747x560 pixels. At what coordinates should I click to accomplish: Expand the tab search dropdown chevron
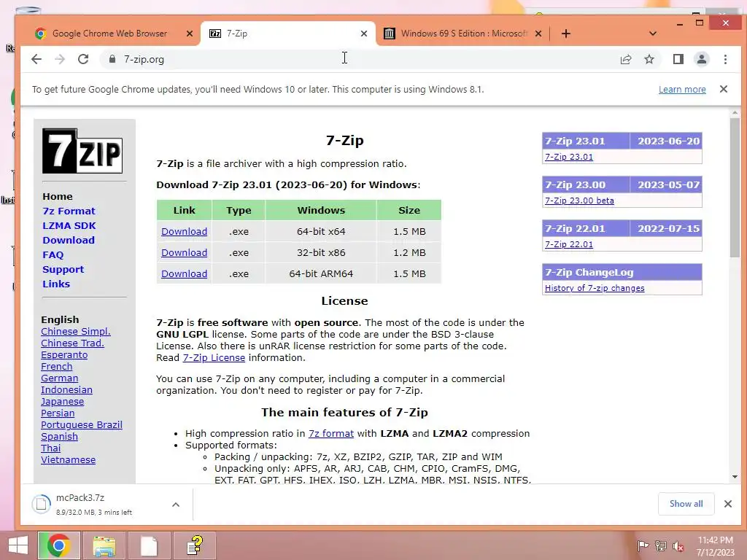653,34
